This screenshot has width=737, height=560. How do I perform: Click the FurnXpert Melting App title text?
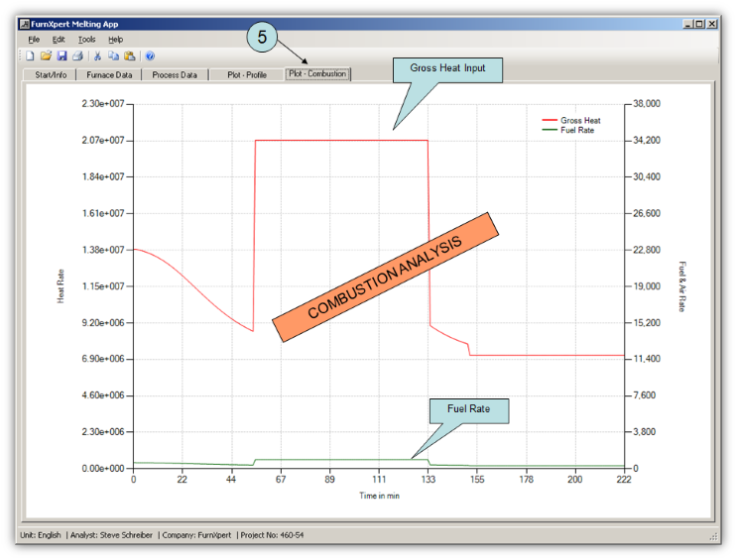(74, 24)
